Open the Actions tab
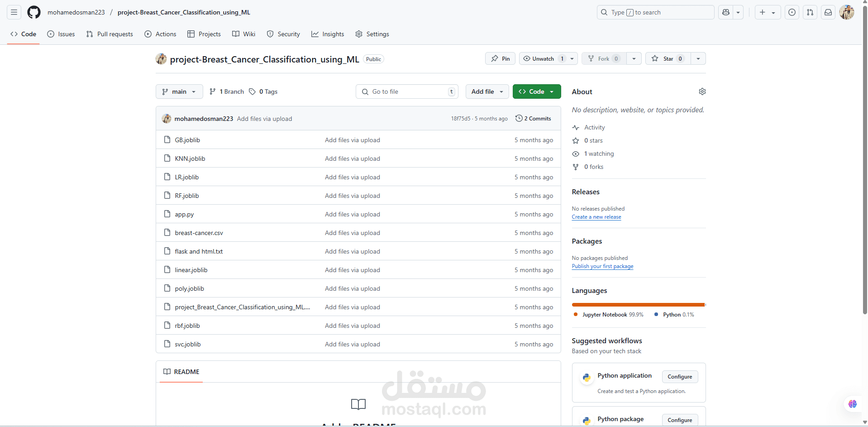The height and width of the screenshot is (427, 868). click(160, 34)
